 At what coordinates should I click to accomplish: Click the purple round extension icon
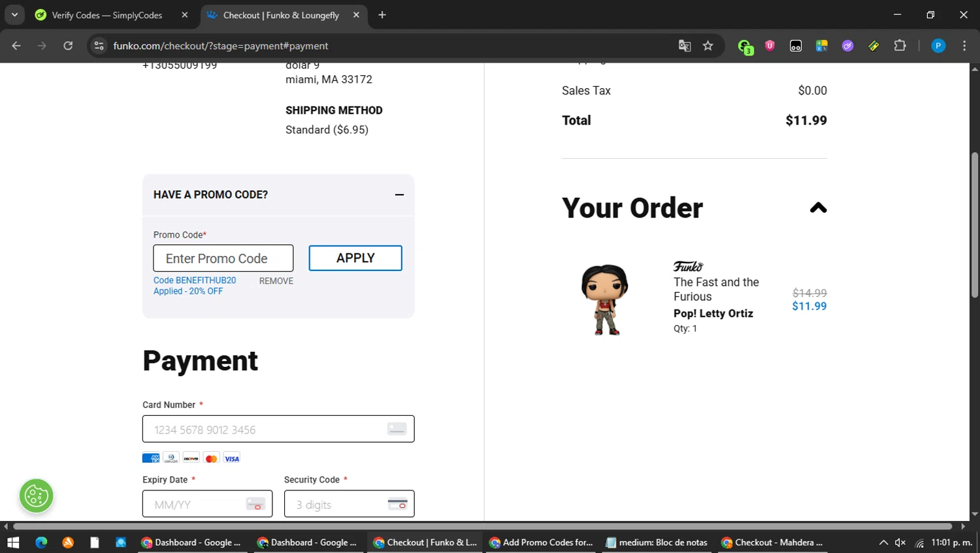(847, 46)
